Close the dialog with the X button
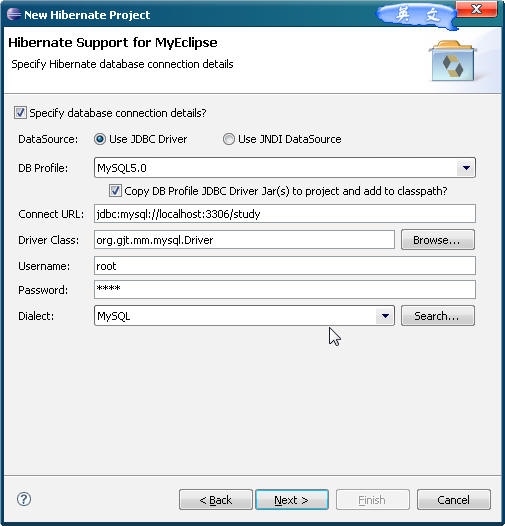 tap(476, 9)
